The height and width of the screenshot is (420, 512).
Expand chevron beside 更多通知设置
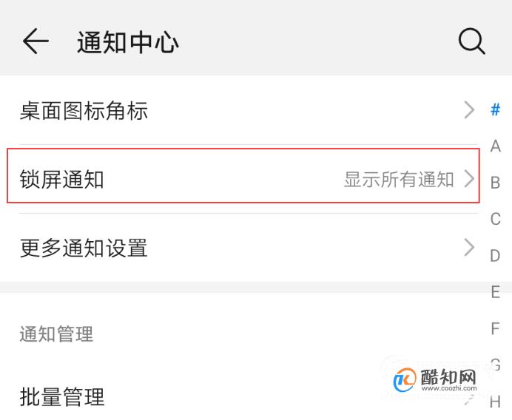click(469, 248)
